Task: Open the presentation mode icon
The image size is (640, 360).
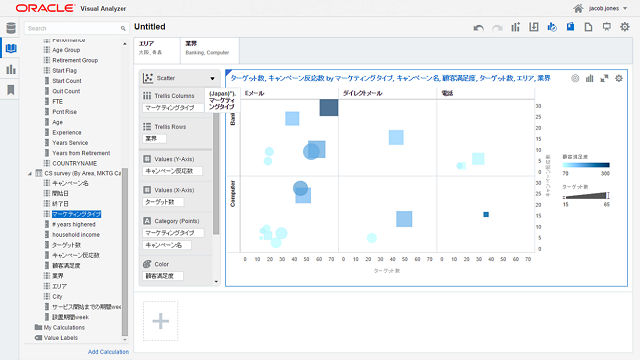Action: 607,27
